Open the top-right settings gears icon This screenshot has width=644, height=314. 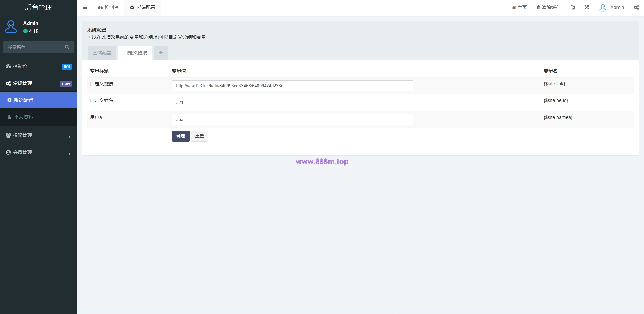tap(636, 7)
